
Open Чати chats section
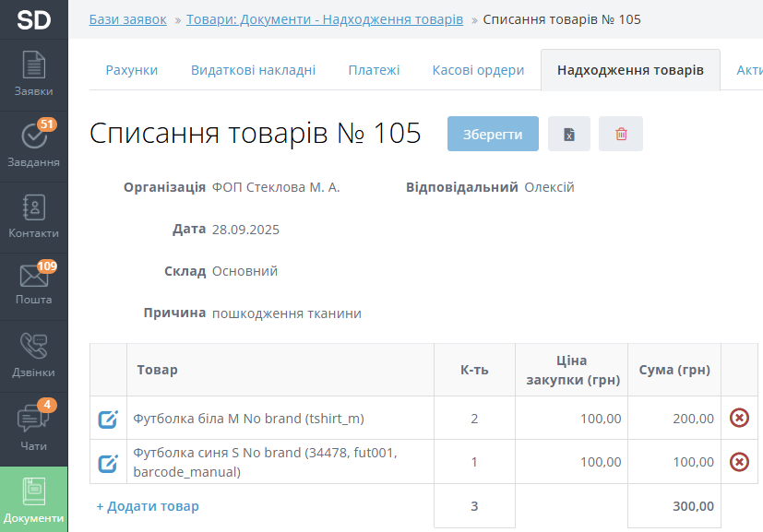pyautogui.click(x=33, y=428)
